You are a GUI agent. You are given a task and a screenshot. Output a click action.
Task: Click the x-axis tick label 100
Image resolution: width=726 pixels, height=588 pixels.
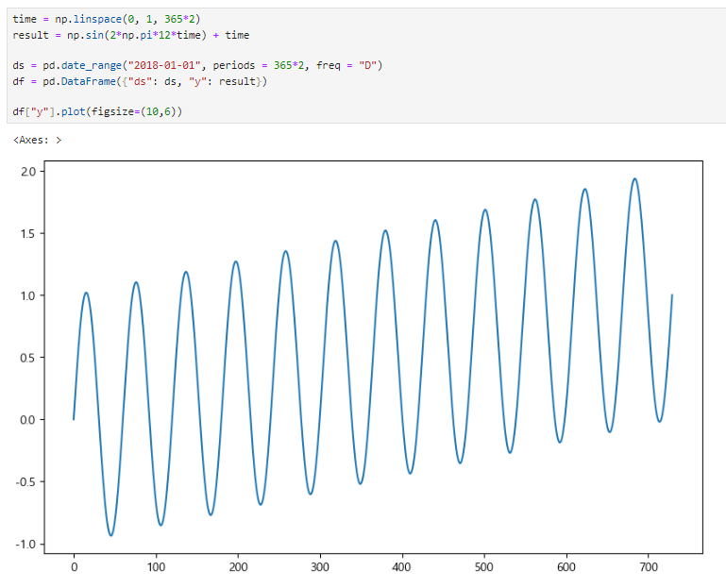click(x=156, y=567)
